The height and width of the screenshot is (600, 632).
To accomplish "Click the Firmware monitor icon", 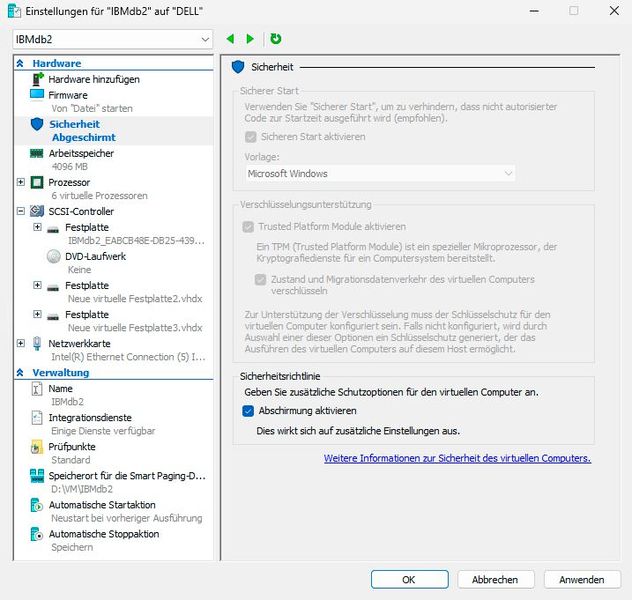I will click(37, 94).
